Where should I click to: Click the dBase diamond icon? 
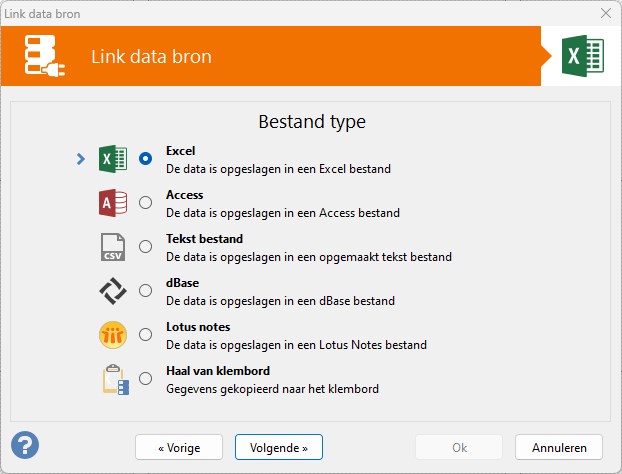(x=113, y=291)
